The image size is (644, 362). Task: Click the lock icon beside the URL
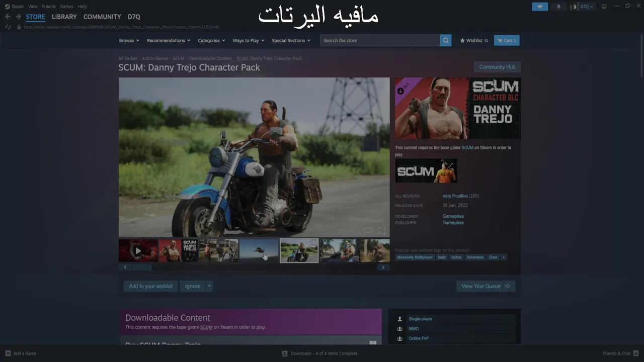(x=19, y=27)
